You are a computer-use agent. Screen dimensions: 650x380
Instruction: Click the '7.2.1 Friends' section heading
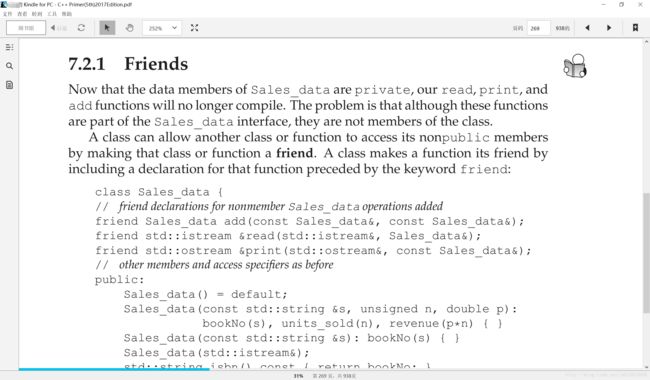click(x=128, y=64)
